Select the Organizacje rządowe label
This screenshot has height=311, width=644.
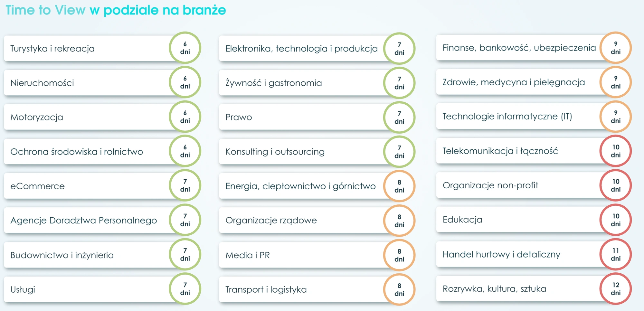pyautogui.click(x=271, y=221)
